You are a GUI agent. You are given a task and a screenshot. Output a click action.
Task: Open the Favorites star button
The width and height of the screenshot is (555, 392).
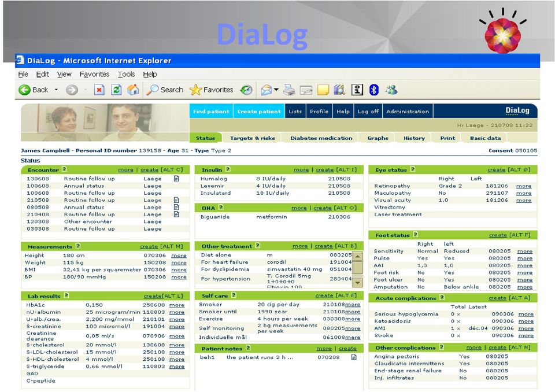click(212, 90)
